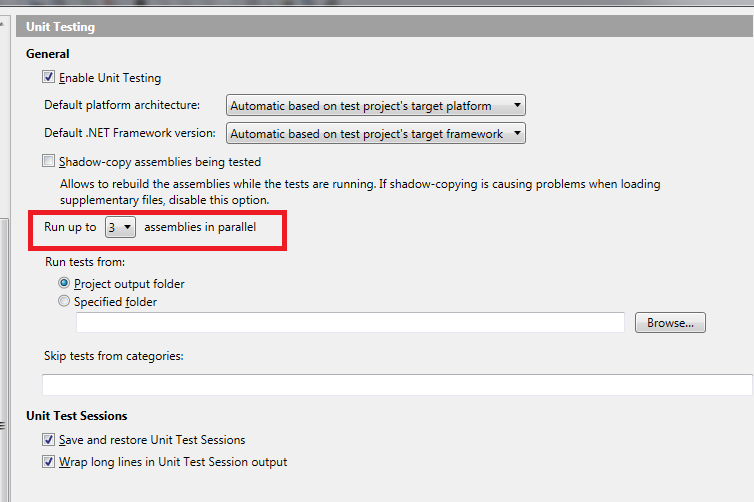754x502 pixels.
Task: Click the arrow beside the number 3
Action: [x=127, y=227]
